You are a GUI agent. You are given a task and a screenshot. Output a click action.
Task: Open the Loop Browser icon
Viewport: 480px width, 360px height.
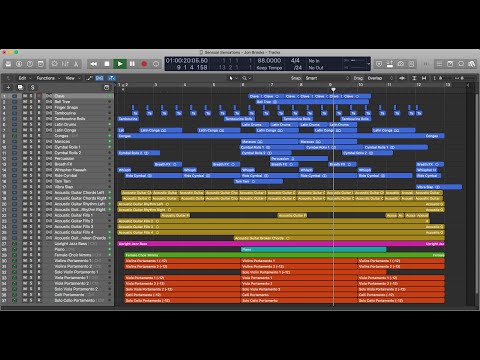pos(461,64)
